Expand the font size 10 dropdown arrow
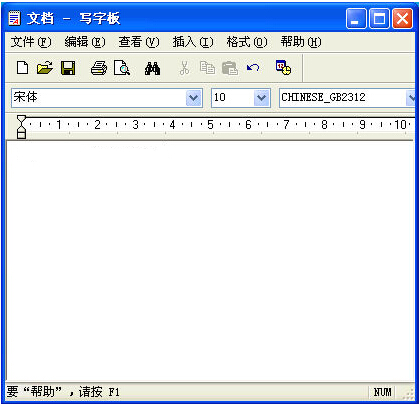The height and width of the screenshot is (404, 419). click(x=262, y=98)
